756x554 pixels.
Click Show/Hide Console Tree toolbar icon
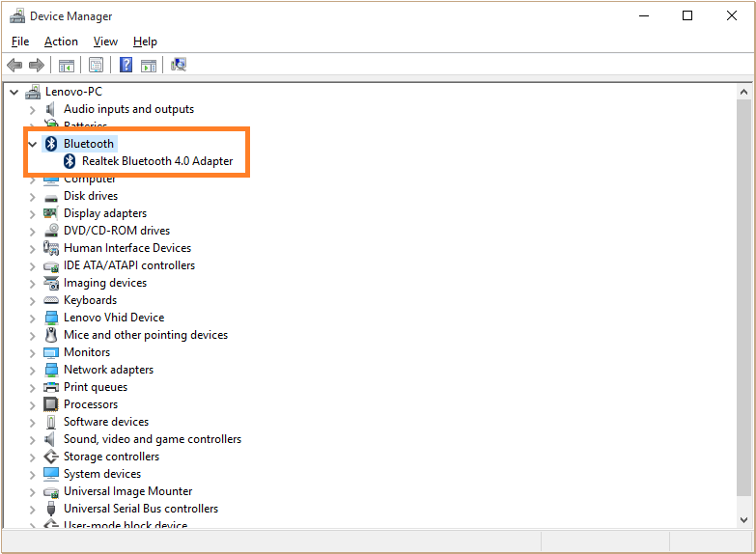pyautogui.click(x=66, y=65)
